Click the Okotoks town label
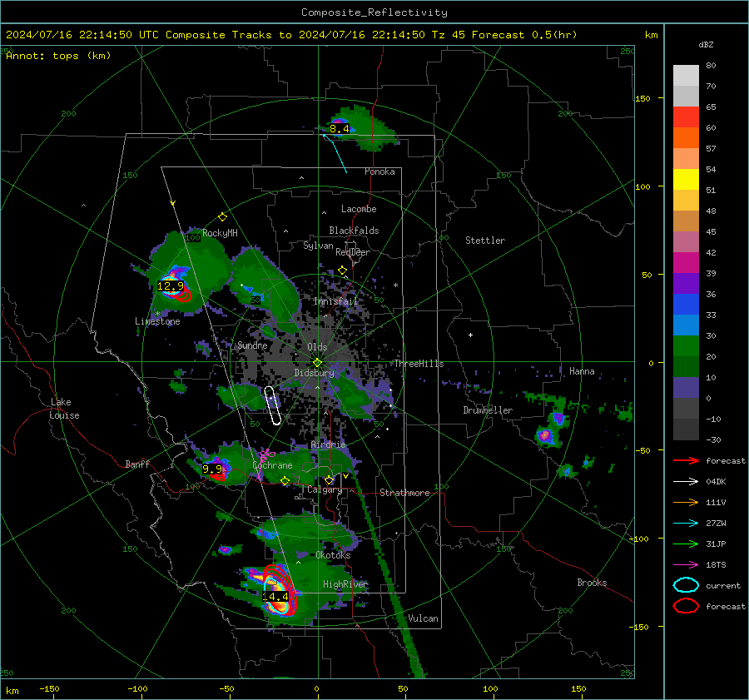This screenshot has height=700, width=749. click(333, 554)
